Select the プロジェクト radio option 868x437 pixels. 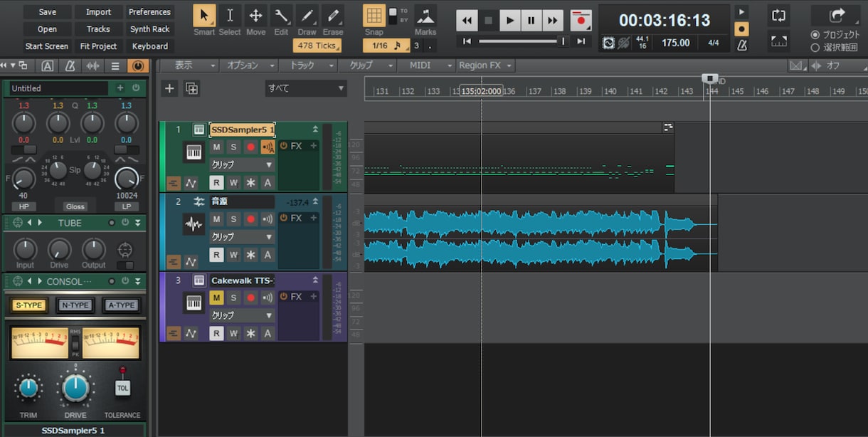[x=815, y=34]
